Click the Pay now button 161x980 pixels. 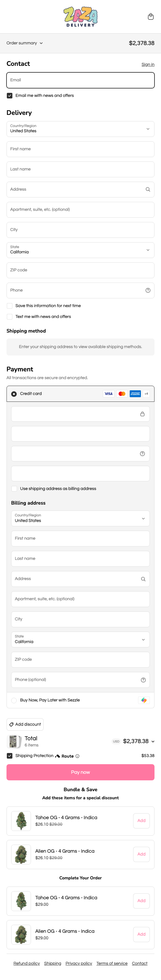pyautogui.click(x=80, y=772)
